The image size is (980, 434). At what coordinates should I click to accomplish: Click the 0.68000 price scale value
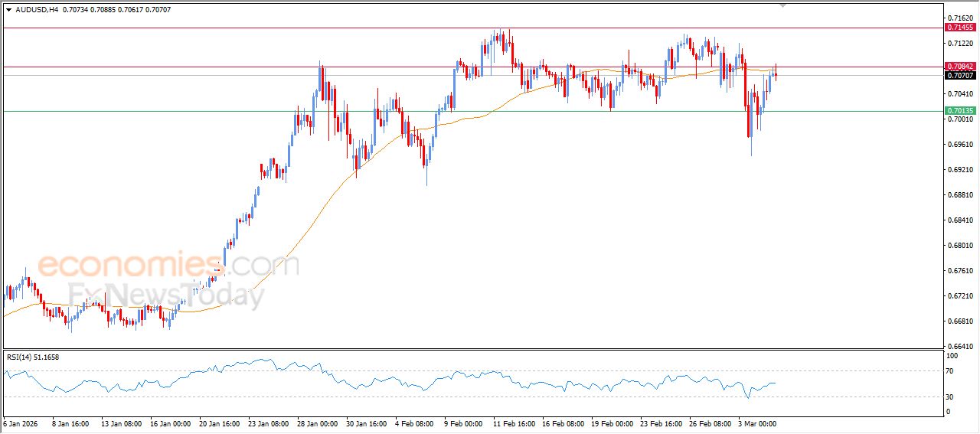pyautogui.click(x=959, y=245)
